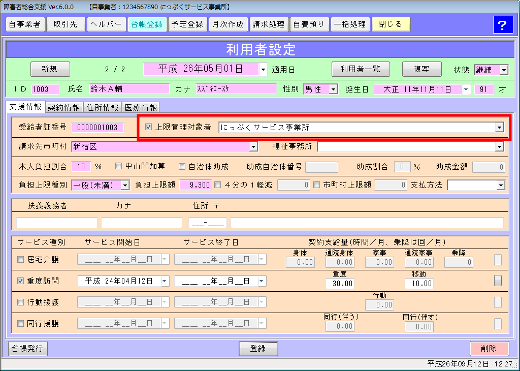The width and height of the screenshot is (520, 371).
Task: Open the 一括処理 toolbar section
Action: tap(350, 24)
